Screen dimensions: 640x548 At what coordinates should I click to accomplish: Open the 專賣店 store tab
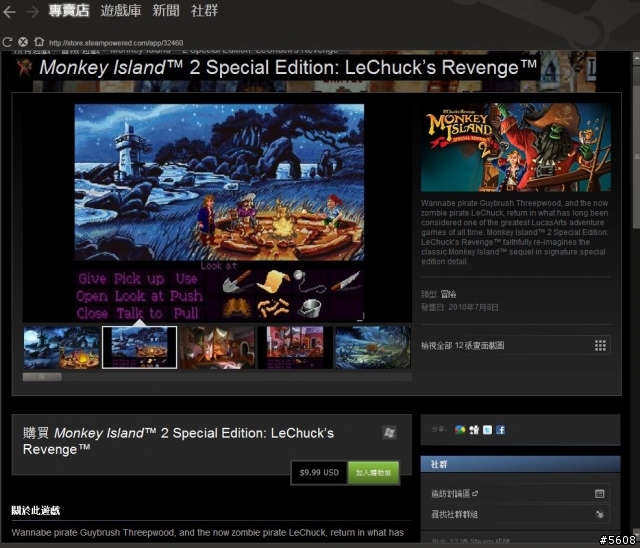[x=69, y=10]
